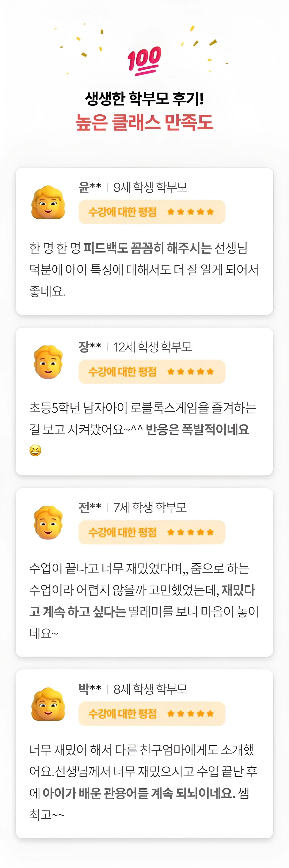Click the 8세 학생 학부모 label
This screenshot has width=289, height=868.
(x=150, y=689)
